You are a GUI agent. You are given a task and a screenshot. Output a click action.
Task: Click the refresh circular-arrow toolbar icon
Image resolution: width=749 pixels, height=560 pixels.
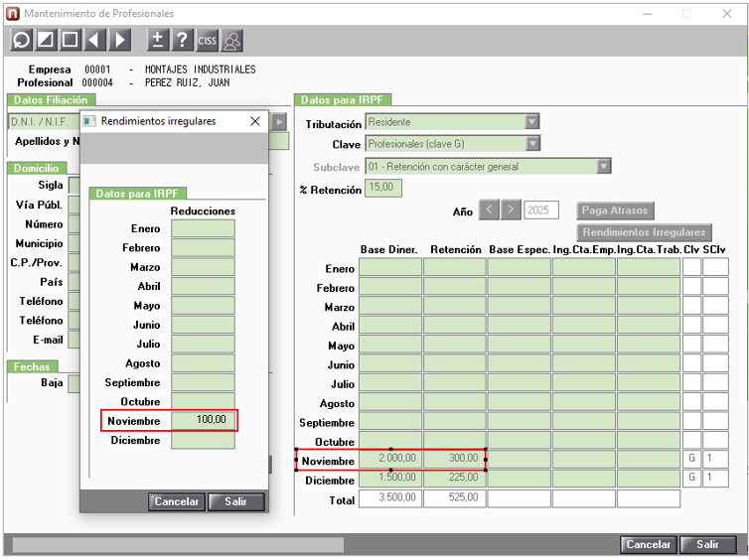(x=22, y=40)
